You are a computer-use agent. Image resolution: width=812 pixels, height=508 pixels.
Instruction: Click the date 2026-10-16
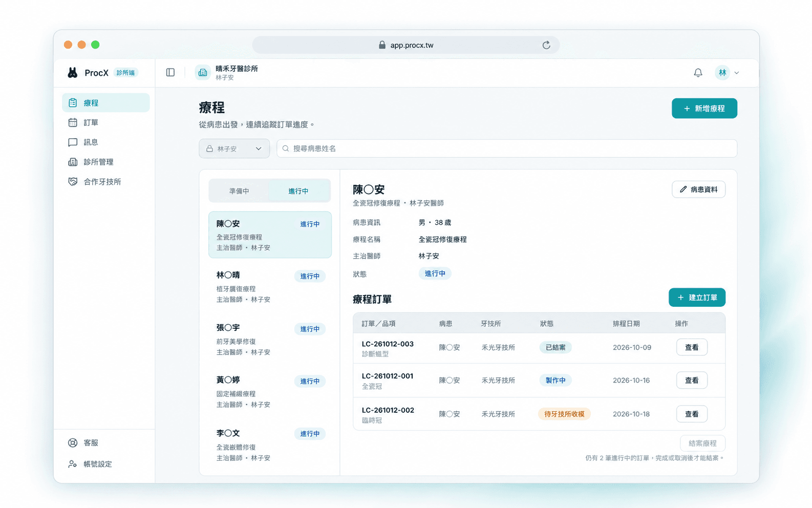click(631, 380)
